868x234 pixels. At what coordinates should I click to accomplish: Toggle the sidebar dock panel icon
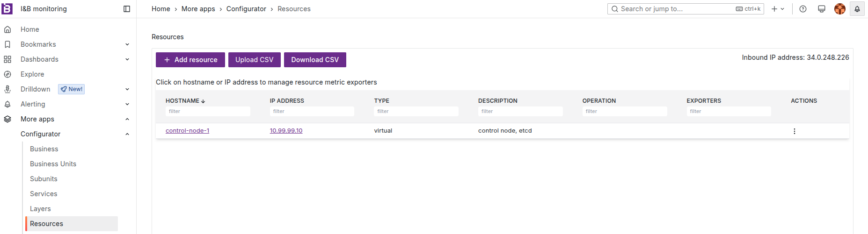127,9
